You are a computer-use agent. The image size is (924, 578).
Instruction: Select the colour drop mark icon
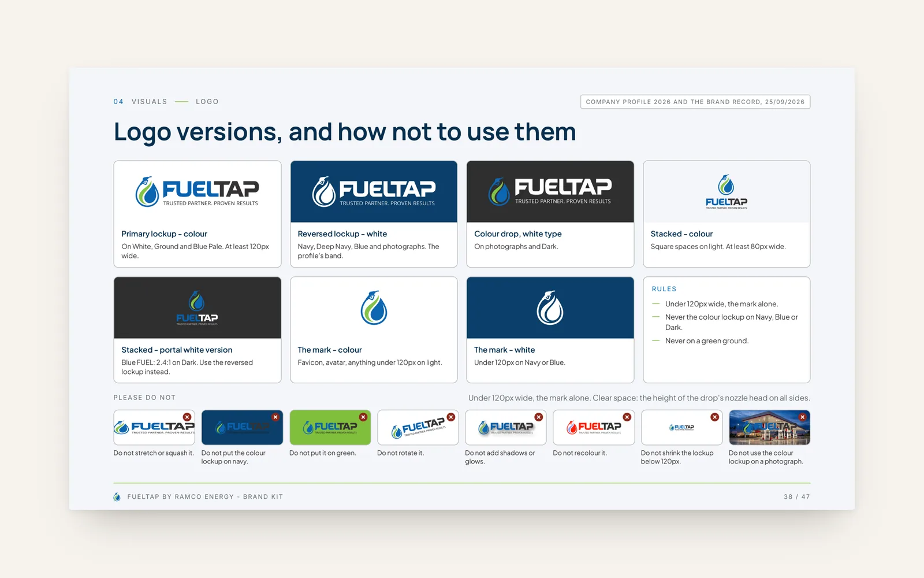click(374, 307)
